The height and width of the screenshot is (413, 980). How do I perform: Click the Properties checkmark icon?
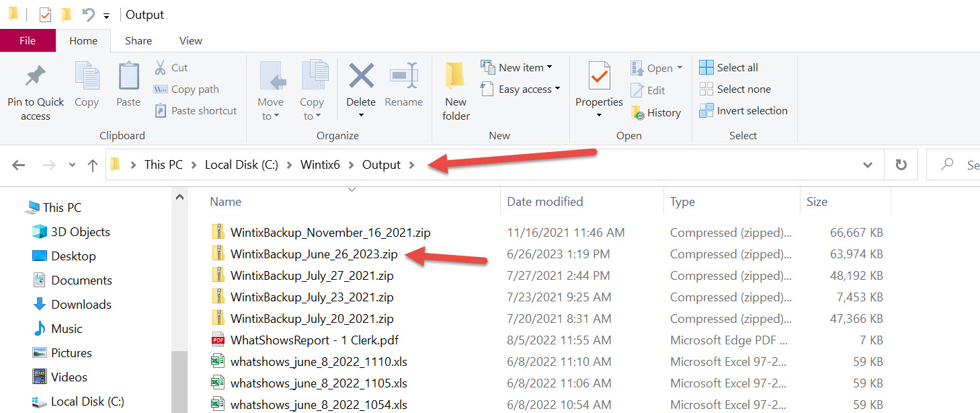[x=599, y=76]
